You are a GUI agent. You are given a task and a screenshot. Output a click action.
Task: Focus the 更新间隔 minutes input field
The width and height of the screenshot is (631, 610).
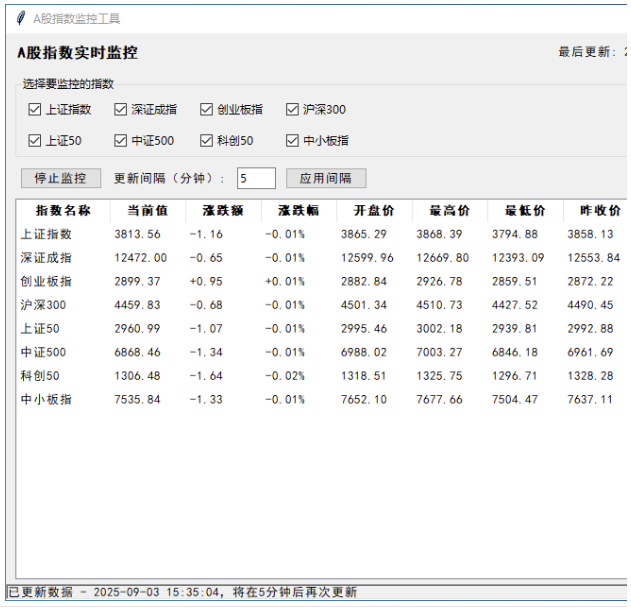coord(256,178)
